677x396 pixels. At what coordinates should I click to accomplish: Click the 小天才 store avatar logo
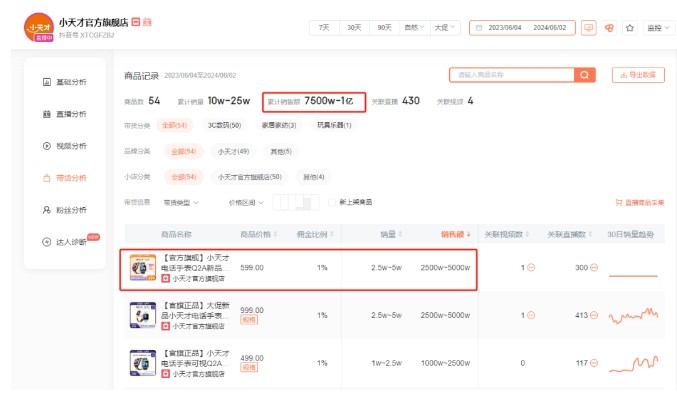tap(38, 27)
